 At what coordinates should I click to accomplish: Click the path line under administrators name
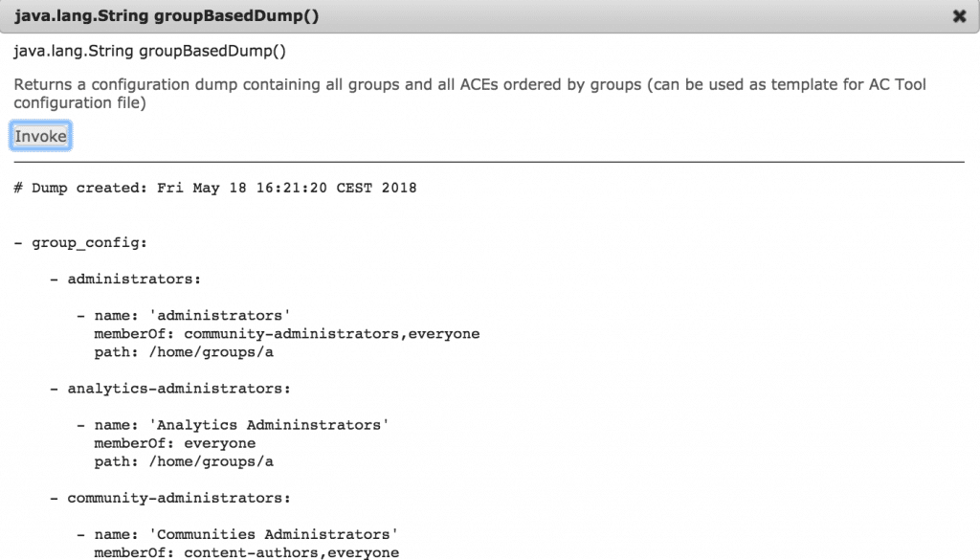(x=184, y=352)
